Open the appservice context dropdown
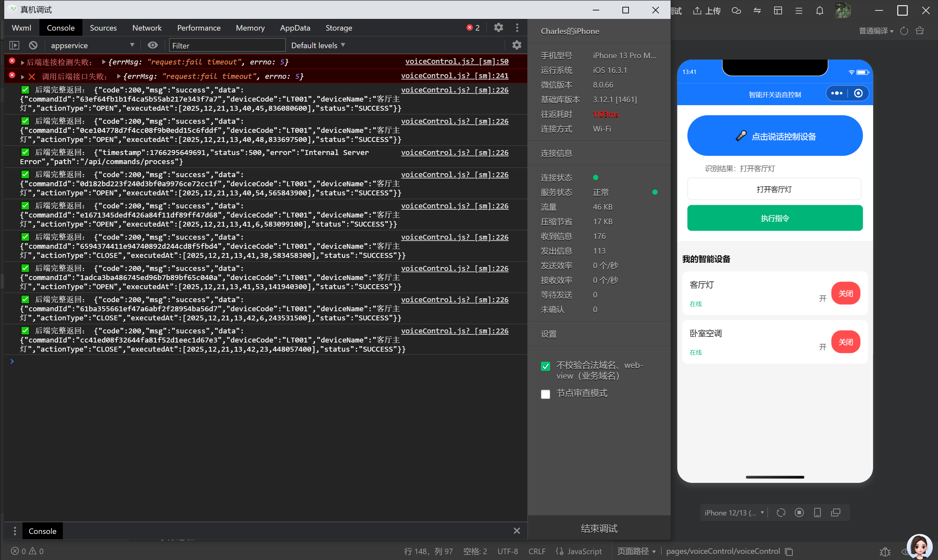Screen dimensions: 938x560 92,45
